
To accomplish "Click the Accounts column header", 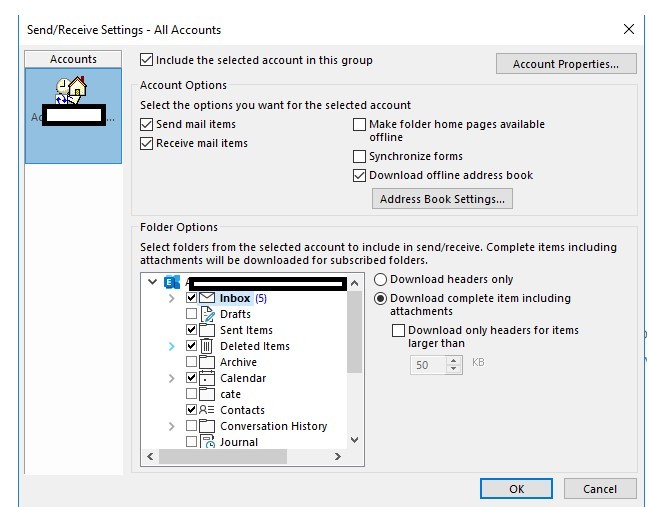I will click(73, 59).
